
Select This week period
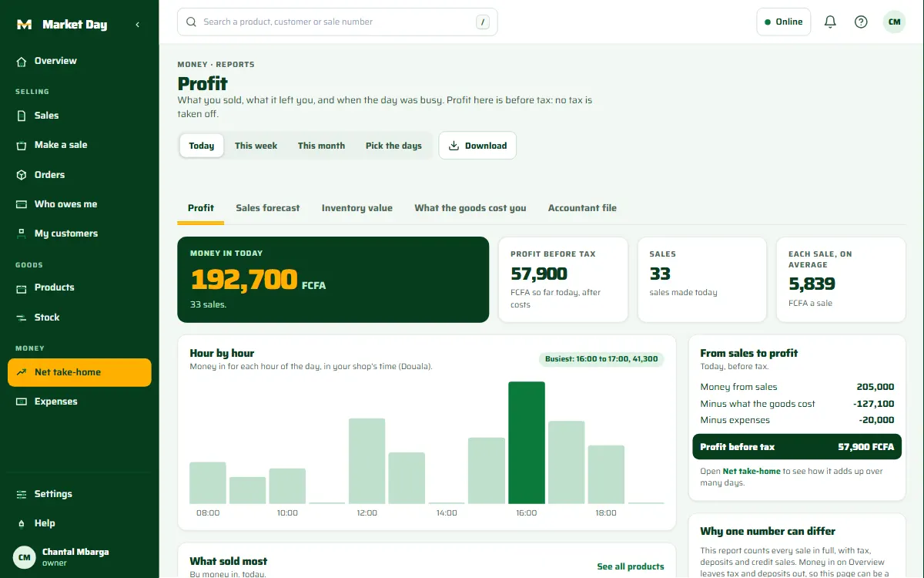(256, 146)
